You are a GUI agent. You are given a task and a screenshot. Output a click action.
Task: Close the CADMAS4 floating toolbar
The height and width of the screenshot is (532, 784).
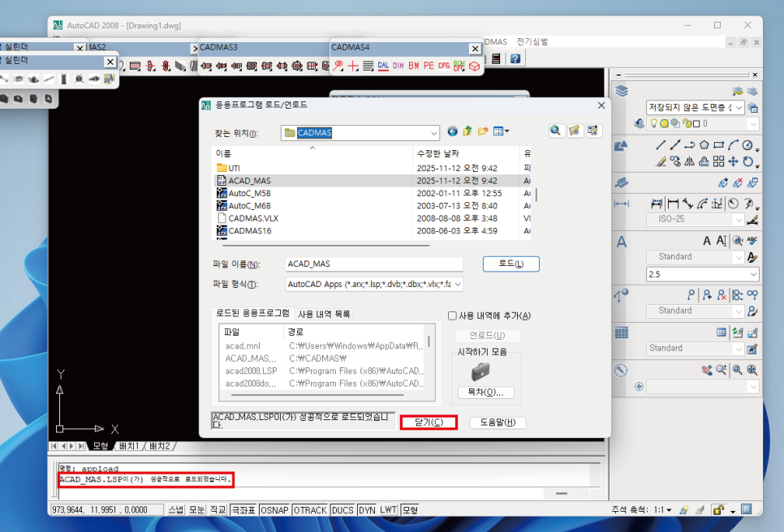tap(475, 49)
